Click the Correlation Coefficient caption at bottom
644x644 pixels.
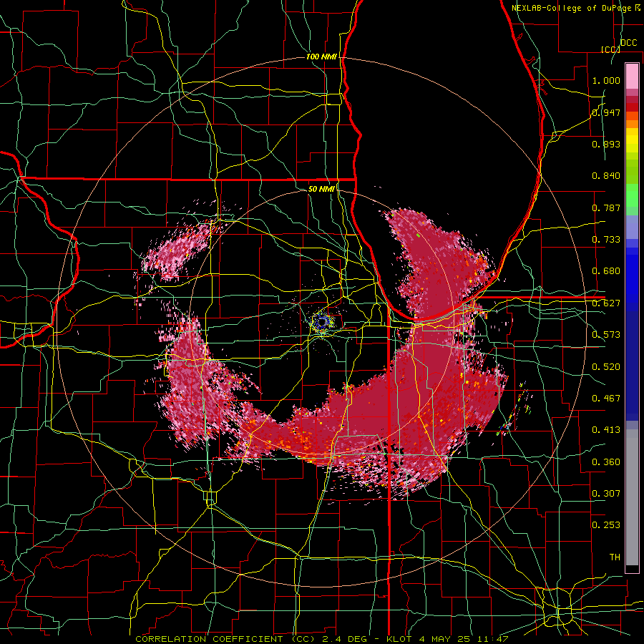tap(321, 639)
